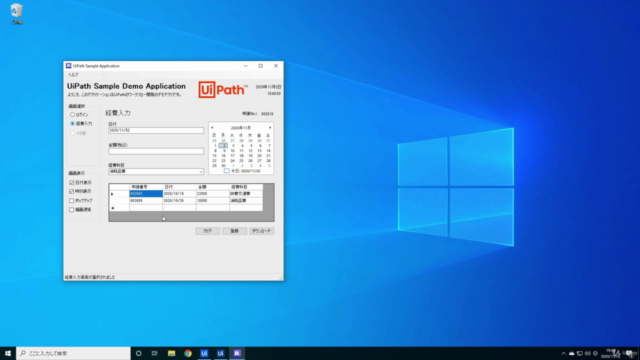This screenshot has height=360, width=640.
Task: Select day 7 in the calendar
Action: coord(269,145)
